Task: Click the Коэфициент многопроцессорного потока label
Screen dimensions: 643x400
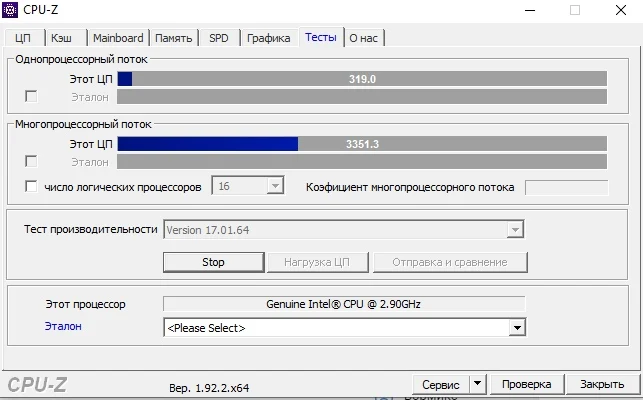Action: 410,187
